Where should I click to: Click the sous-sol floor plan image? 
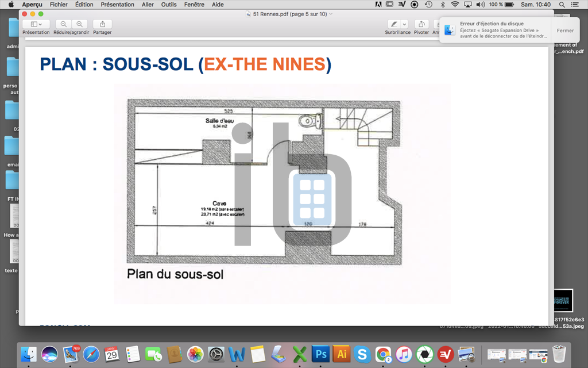(281, 193)
